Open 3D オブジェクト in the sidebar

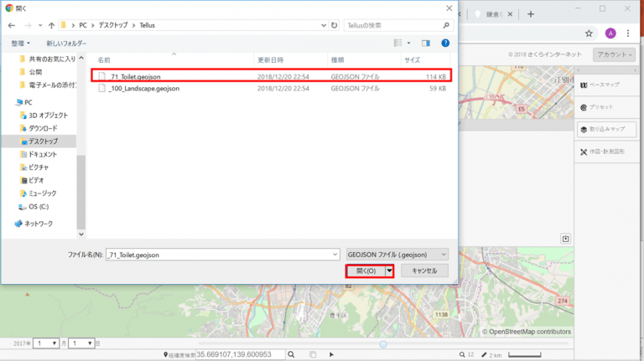[x=44, y=116]
